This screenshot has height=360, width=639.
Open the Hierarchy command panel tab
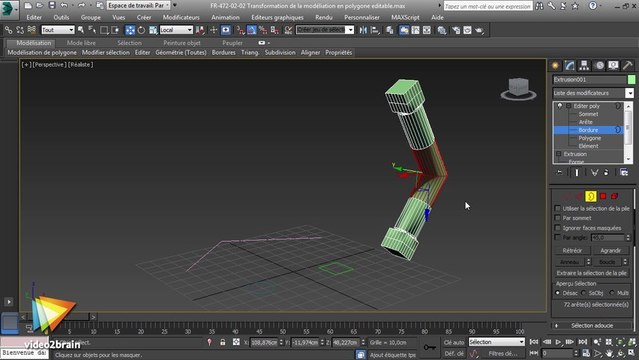pyautogui.click(x=584, y=66)
